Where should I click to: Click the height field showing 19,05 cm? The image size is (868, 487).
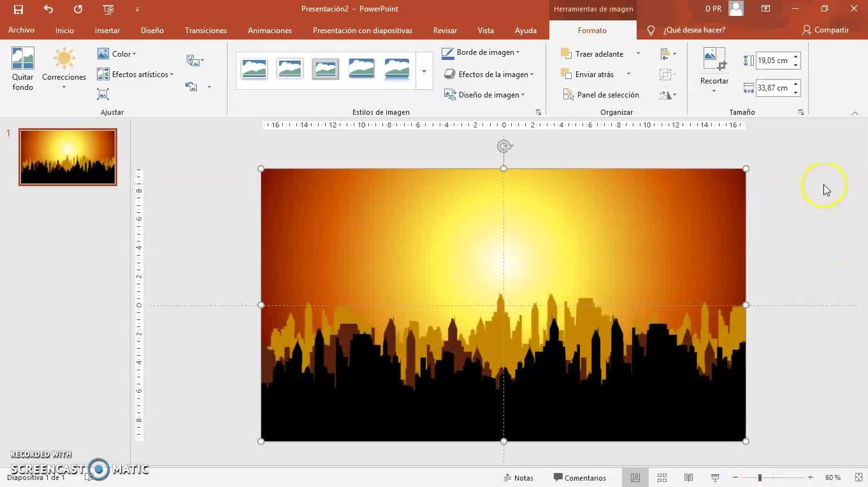coord(773,61)
